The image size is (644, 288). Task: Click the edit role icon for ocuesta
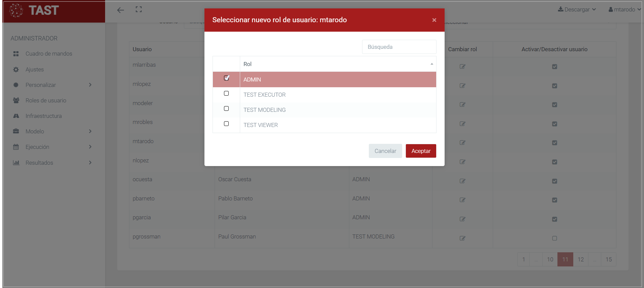pos(462,181)
